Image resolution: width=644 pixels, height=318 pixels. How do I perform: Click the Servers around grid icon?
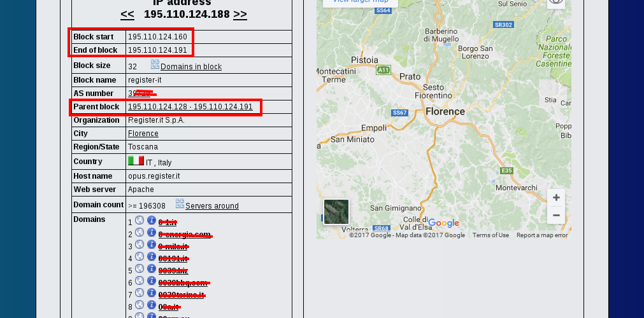(180, 204)
